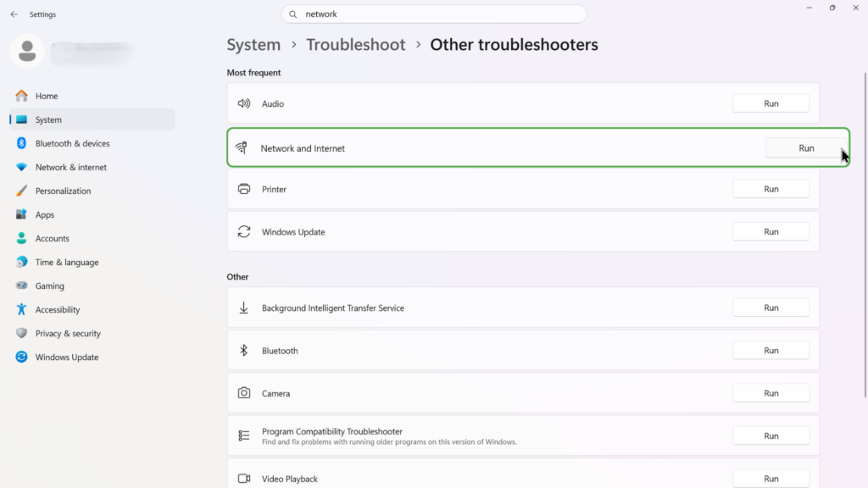Viewport: 868px width, 488px height.
Task: Open Apps settings
Action: [x=92, y=214]
